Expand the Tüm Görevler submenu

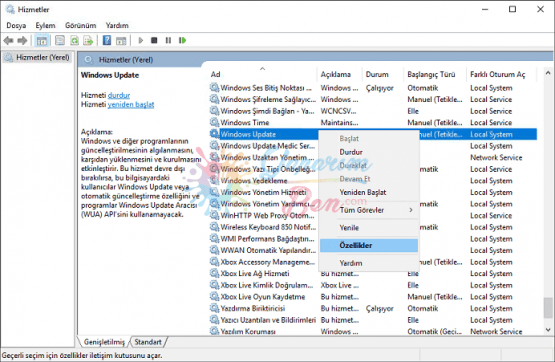tap(368, 210)
